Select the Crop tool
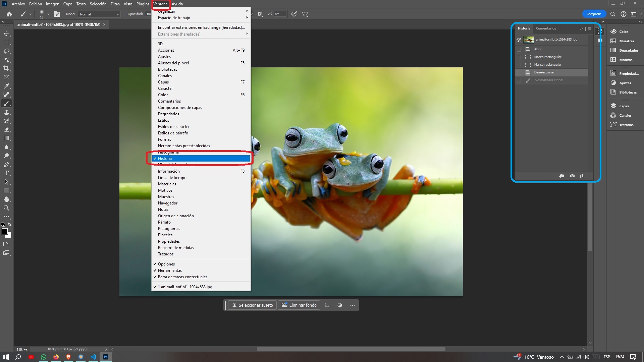 point(6,68)
